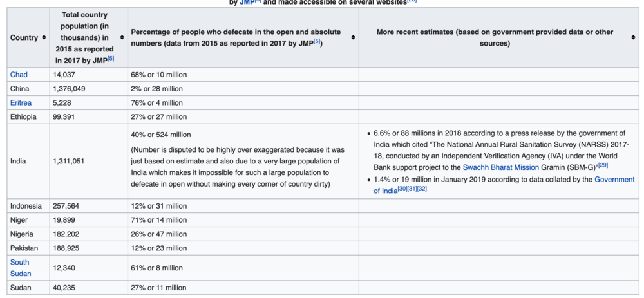Sort table by Country column arrows

44,38
